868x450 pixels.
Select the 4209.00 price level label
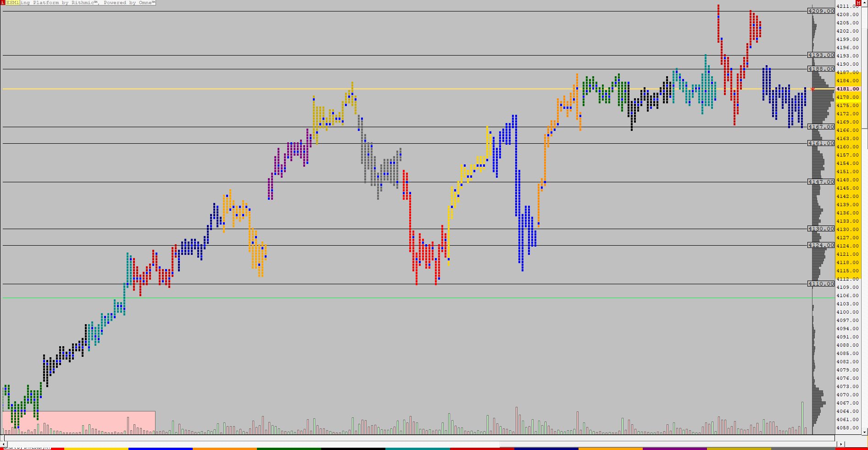[x=821, y=11]
